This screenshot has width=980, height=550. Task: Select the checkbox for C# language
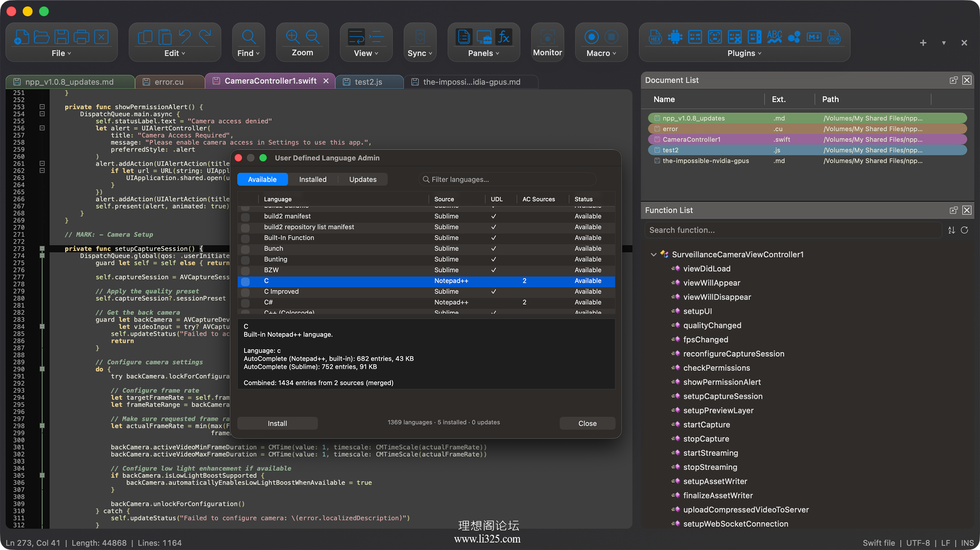pyautogui.click(x=245, y=303)
